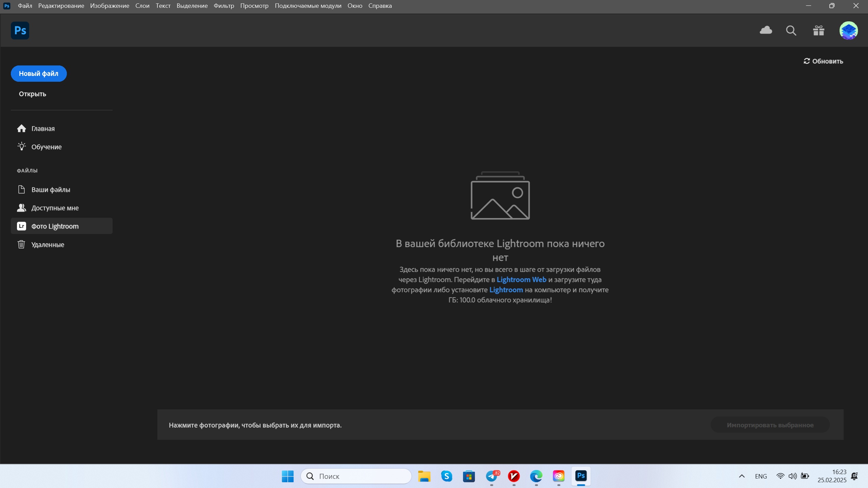
Task: Open the user profile avatar
Action: [x=849, y=31]
